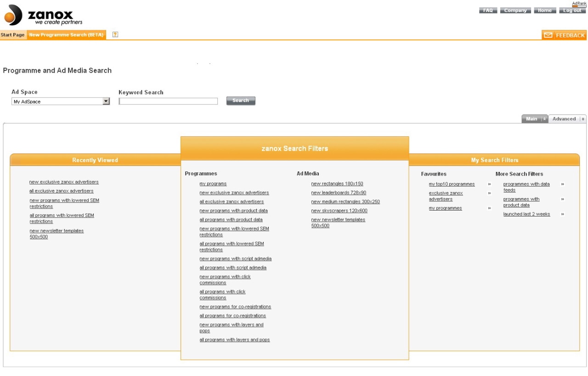Open the FAQ page
The image size is (588, 376).
[x=488, y=11]
